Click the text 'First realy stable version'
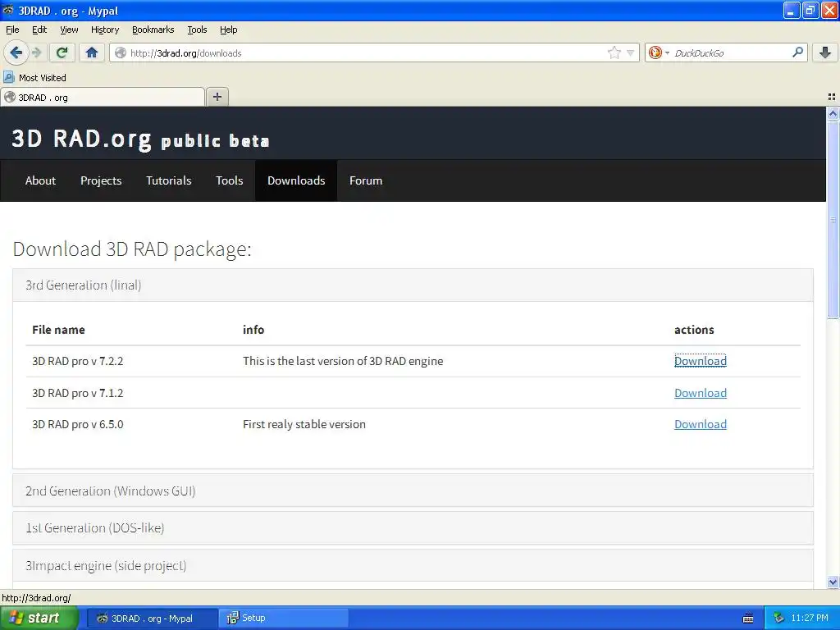The height and width of the screenshot is (630, 840). [304, 424]
